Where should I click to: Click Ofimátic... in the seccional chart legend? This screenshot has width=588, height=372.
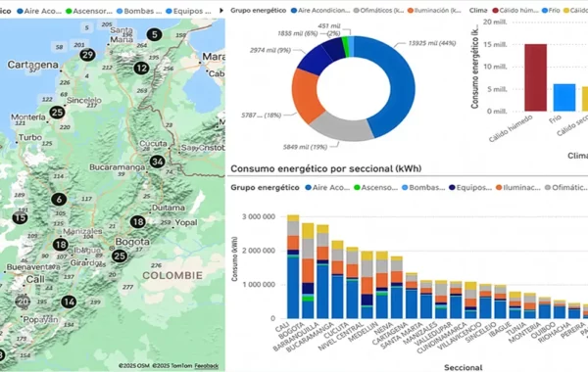(x=565, y=187)
